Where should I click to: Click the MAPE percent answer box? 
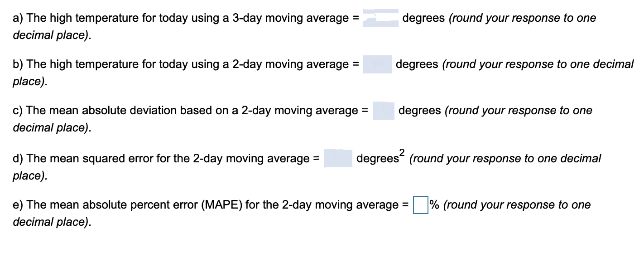coord(420,205)
